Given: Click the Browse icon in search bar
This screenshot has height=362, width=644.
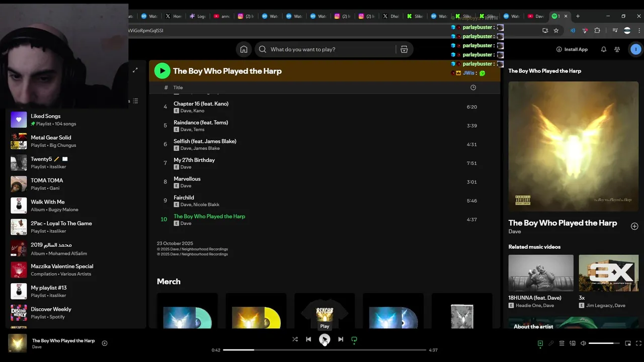Looking at the screenshot, I should pyautogui.click(x=404, y=49).
